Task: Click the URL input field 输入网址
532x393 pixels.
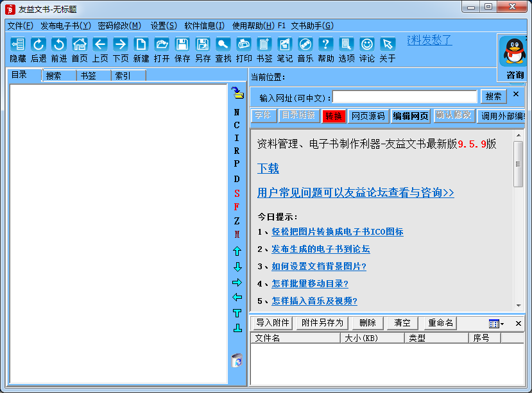Action: [405, 97]
